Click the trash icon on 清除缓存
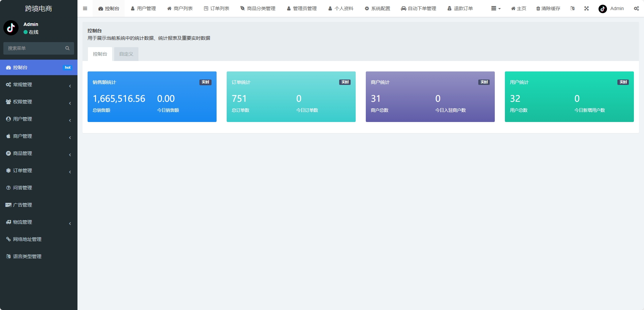The height and width of the screenshot is (310, 644). (538, 8)
